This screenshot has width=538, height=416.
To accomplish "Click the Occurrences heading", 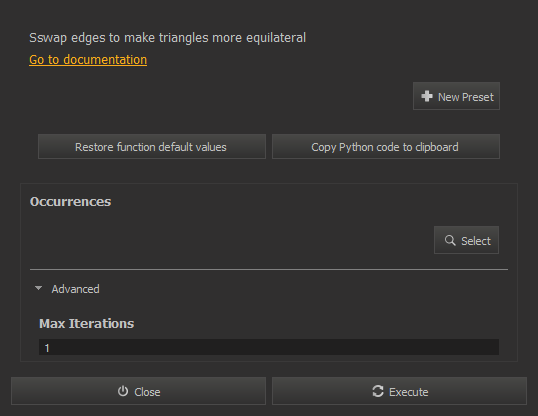I will coord(70,202).
